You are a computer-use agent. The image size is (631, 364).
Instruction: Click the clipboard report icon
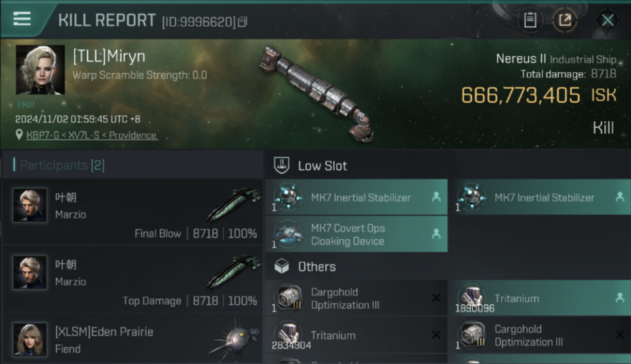point(530,20)
